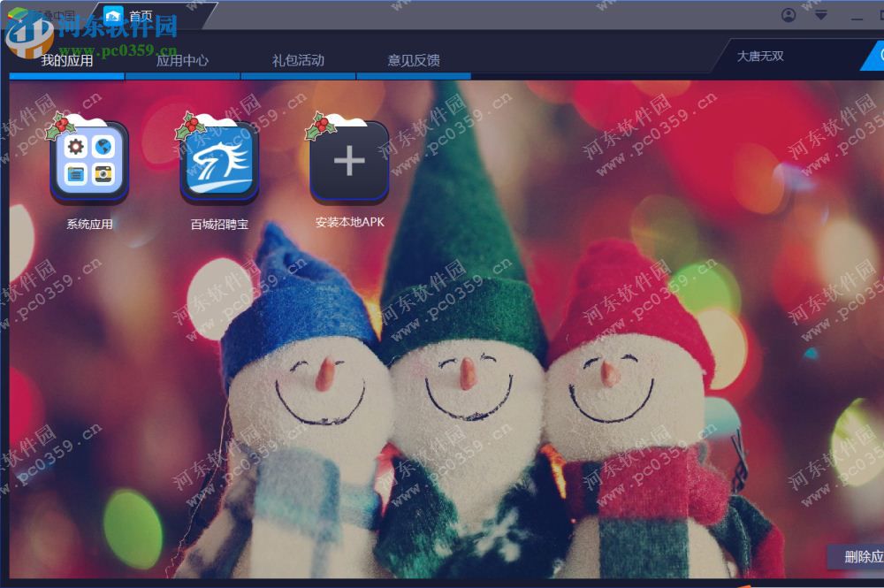The height and width of the screenshot is (588, 884).
Task: Go to the 礼包活动 tab
Action: pos(298,60)
